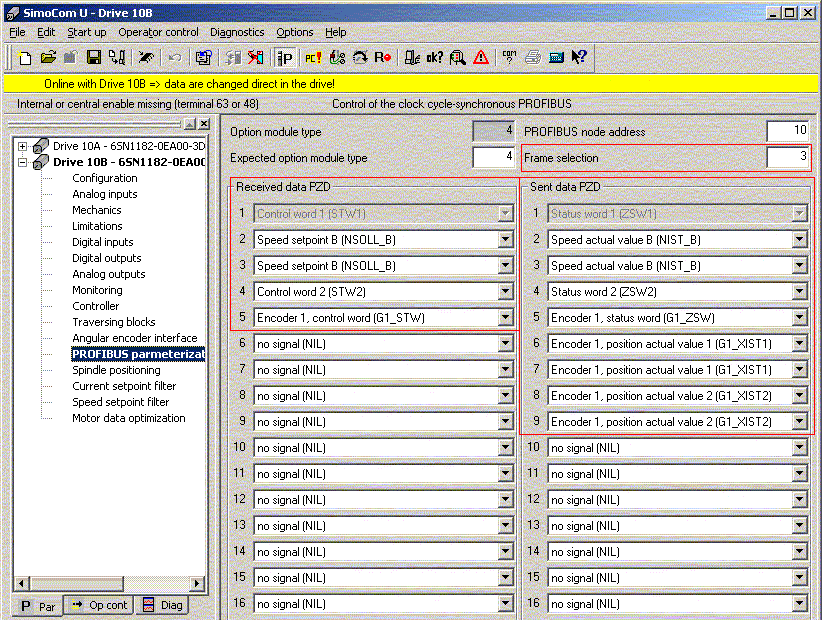Click the save-in-drive chip icon

[x=146, y=57]
